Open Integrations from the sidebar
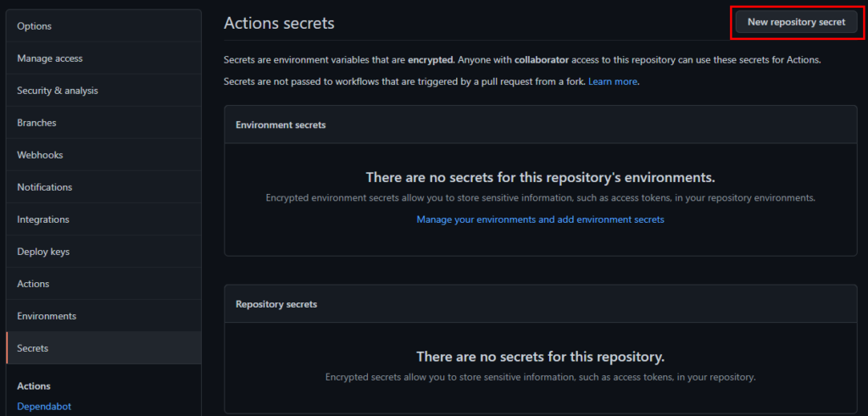 pos(43,219)
